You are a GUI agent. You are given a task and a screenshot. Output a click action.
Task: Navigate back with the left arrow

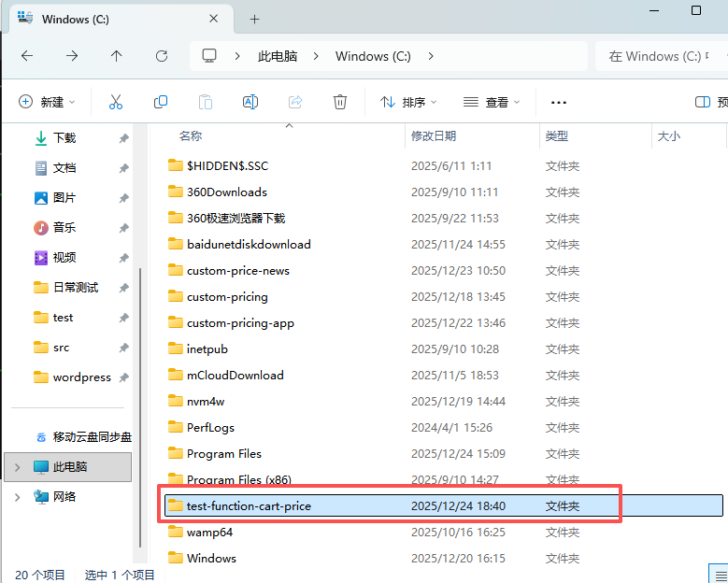[x=26, y=56]
